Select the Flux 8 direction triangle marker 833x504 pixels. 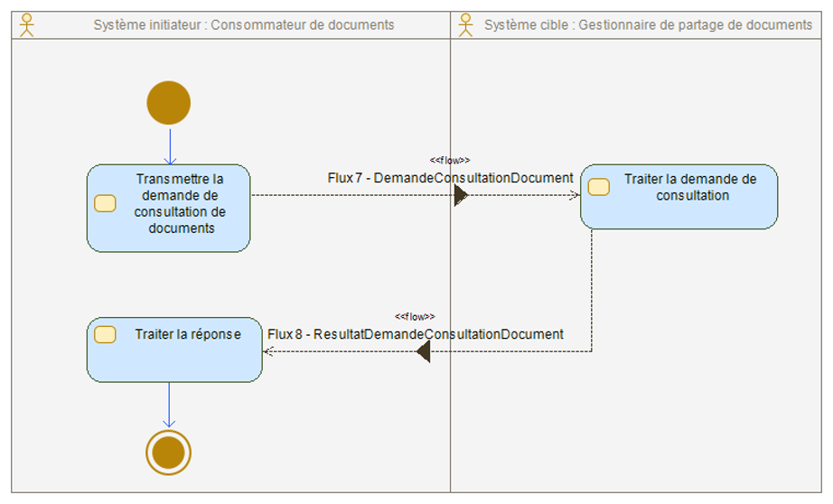click(423, 351)
